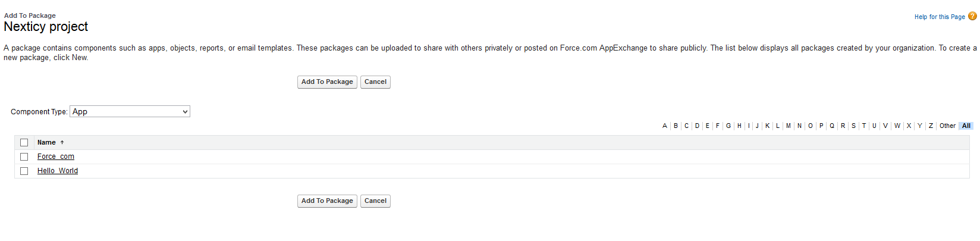This screenshot has width=980, height=241.
Task: Filter list by letter Z
Action: (x=931, y=126)
